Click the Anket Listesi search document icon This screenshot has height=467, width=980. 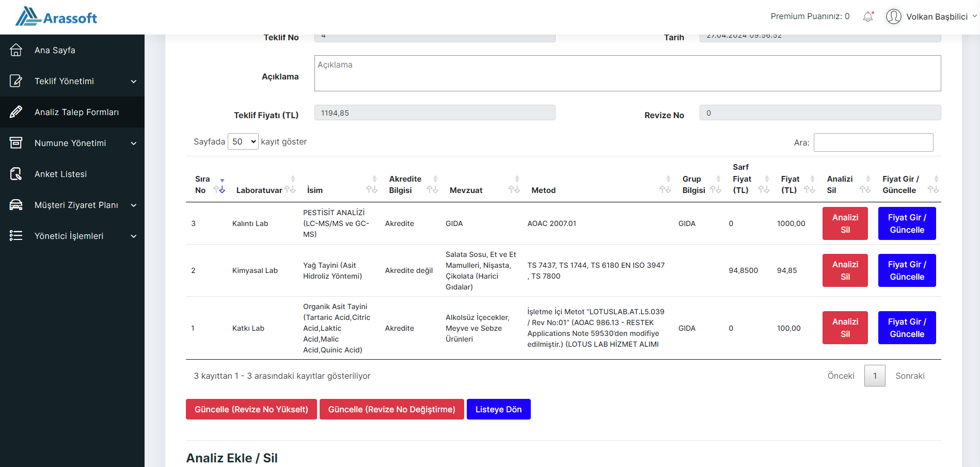click(x=16, y=174)
